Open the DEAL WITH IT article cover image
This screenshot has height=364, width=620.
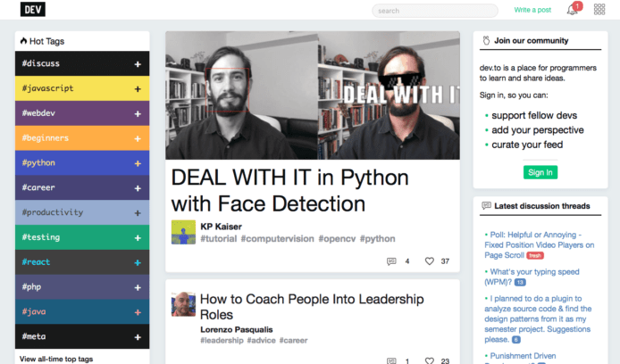[313, 95]
